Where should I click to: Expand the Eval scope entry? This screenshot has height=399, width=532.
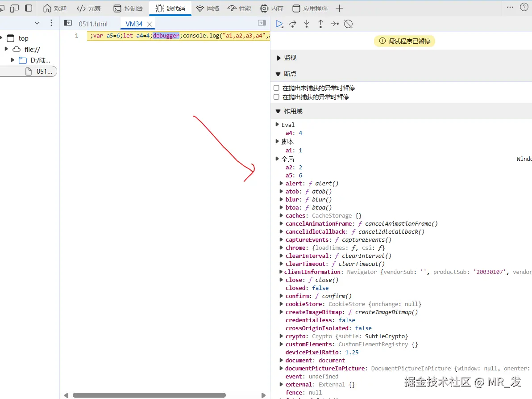[277, 125]
